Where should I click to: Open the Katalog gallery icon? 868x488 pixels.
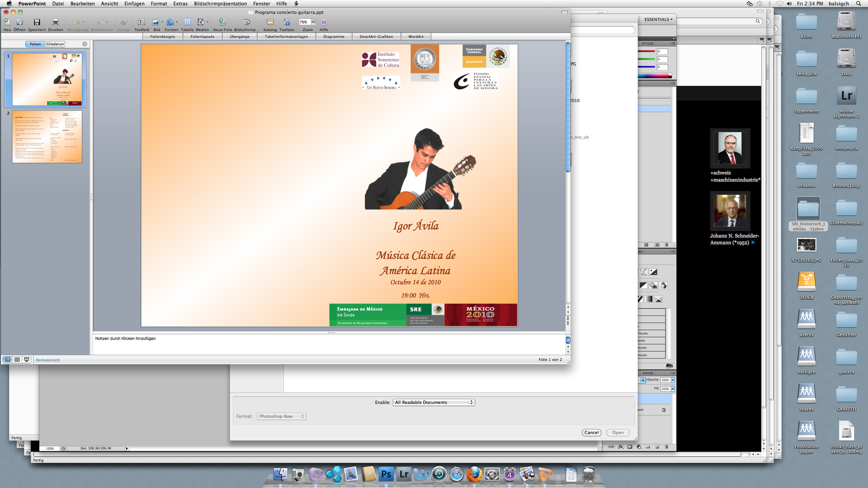(270, 22)
